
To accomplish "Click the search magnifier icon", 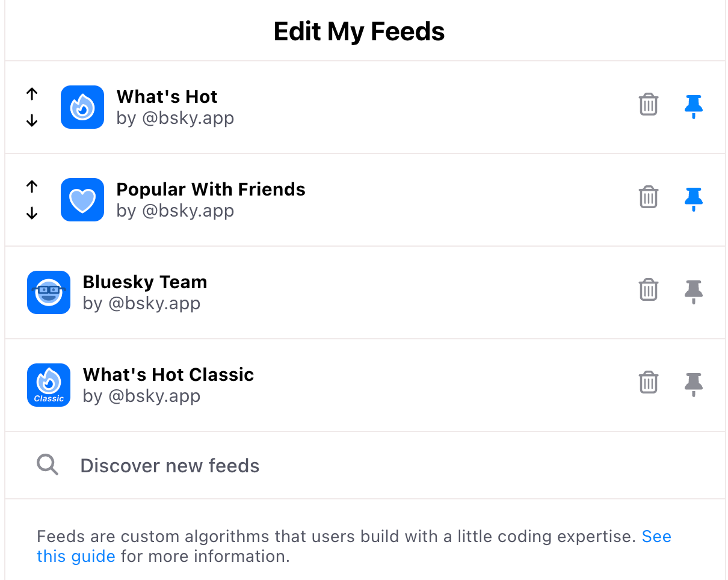I will [x=48, y=465].
